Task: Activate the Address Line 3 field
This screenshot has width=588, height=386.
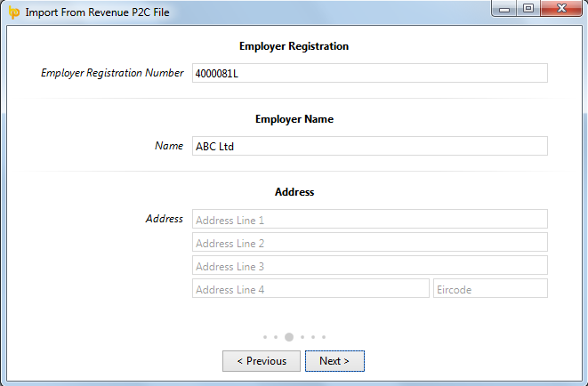Action: click(x=370, y=265)
